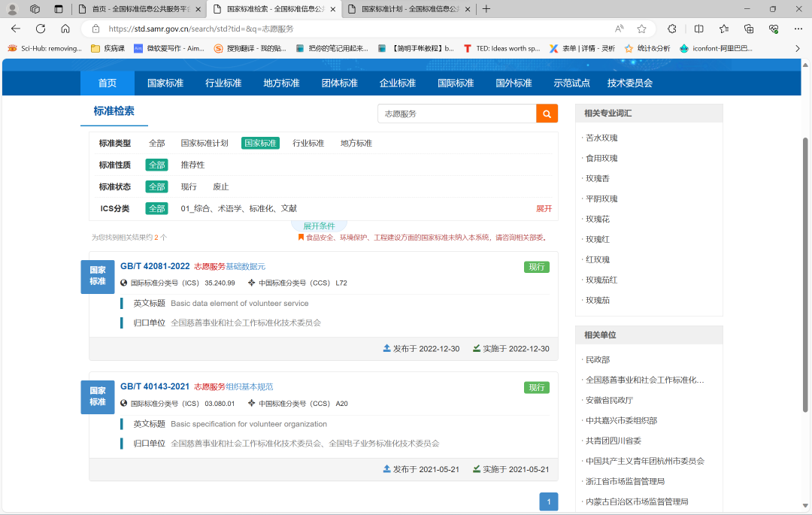This screenshot has height=515, width=812.
Task: Click 展开条件 to expand filter conditions
Action: click(x=319, y=226)
